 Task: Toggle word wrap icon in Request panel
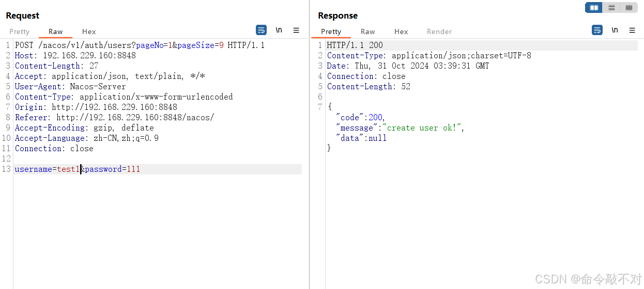coord(262,30)
